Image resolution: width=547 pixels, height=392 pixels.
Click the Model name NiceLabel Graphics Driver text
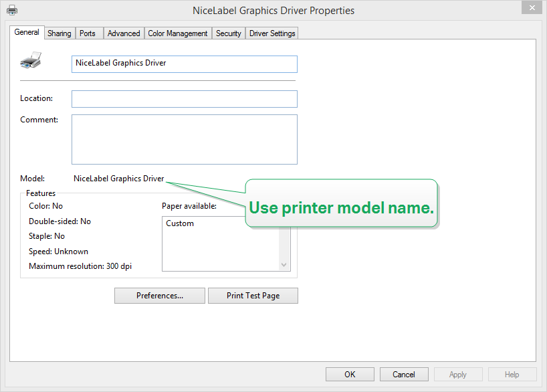click(x=118, y=179)
